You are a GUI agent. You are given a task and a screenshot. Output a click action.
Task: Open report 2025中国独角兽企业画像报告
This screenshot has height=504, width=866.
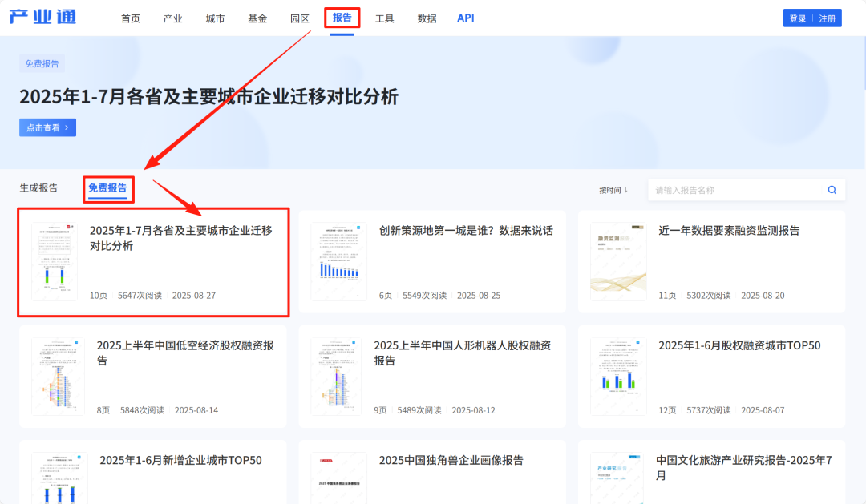(451, 461)
